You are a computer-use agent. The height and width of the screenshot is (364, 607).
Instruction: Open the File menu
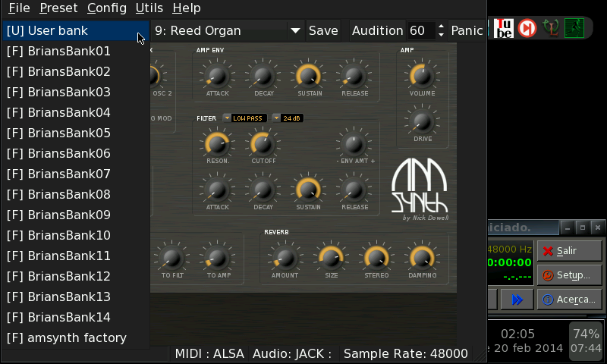coord(19,8)
